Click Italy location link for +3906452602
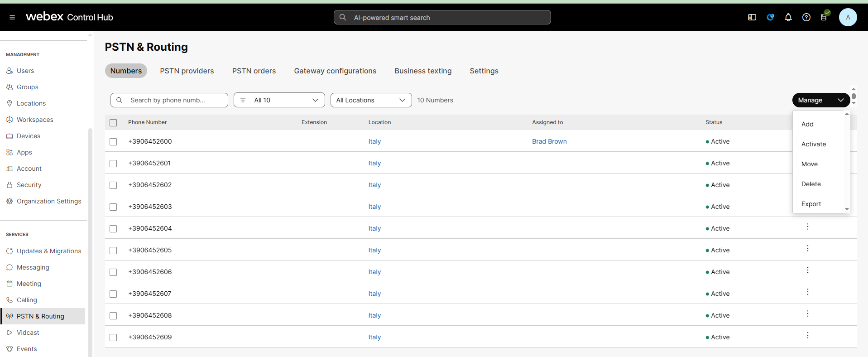This screenshot has height=357, width=868. point(374,185)
